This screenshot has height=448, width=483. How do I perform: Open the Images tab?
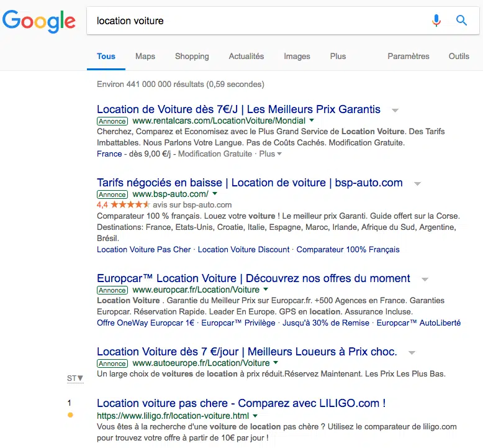(x=297, y=57)
